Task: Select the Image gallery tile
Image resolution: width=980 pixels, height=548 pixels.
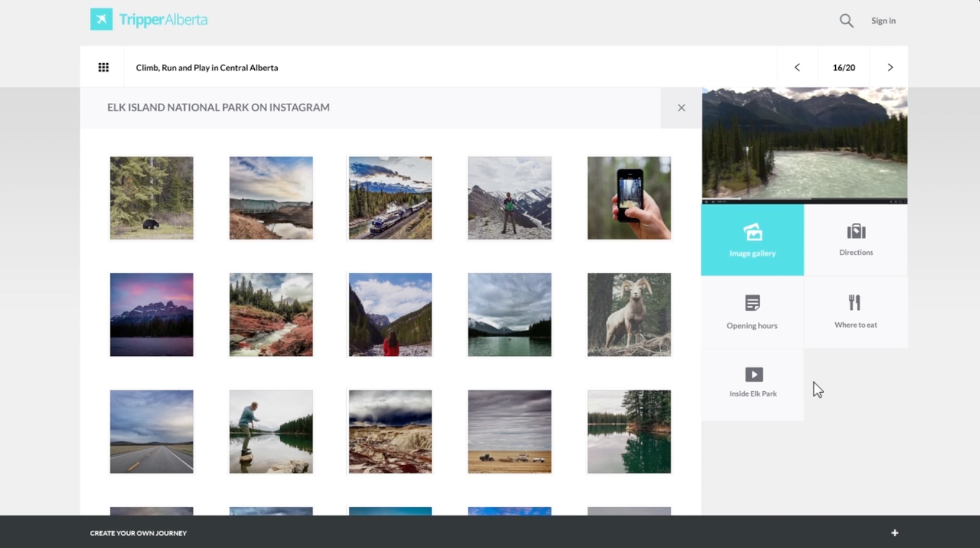Action: (x=752, y=240)
